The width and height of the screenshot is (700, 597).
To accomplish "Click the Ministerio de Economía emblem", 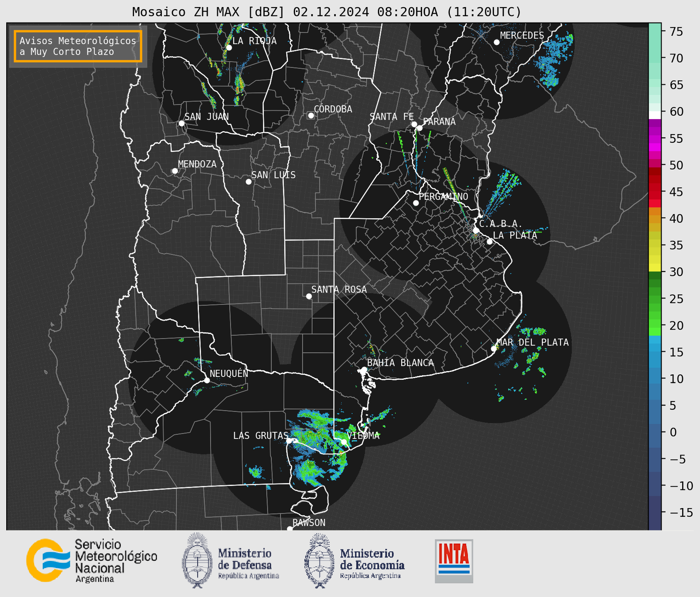I will point(320,560).
